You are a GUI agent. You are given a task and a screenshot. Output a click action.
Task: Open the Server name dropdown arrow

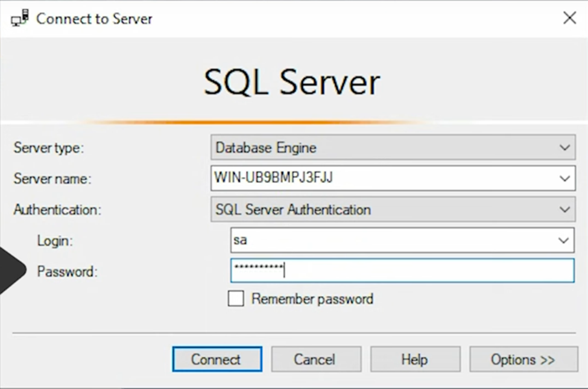point(564,178)
